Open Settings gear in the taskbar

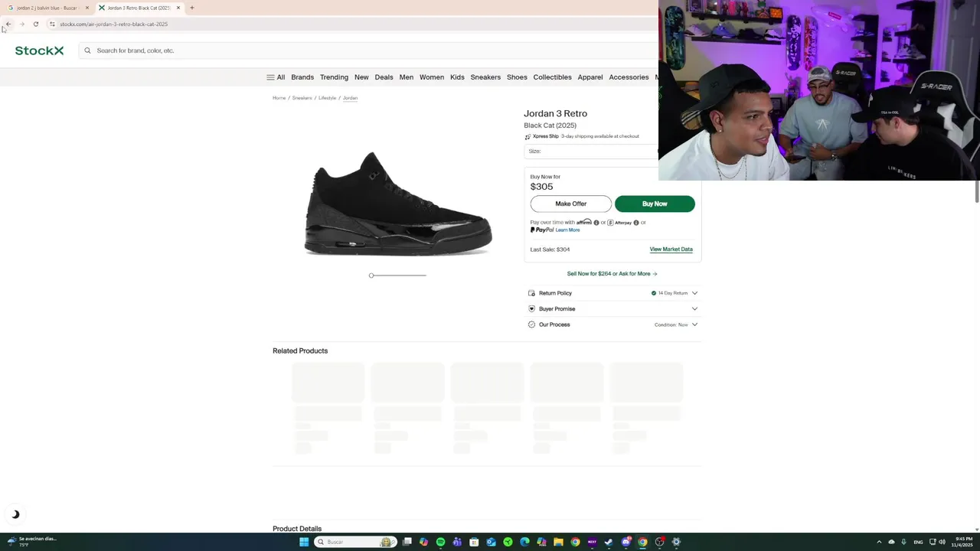(676, 542)
